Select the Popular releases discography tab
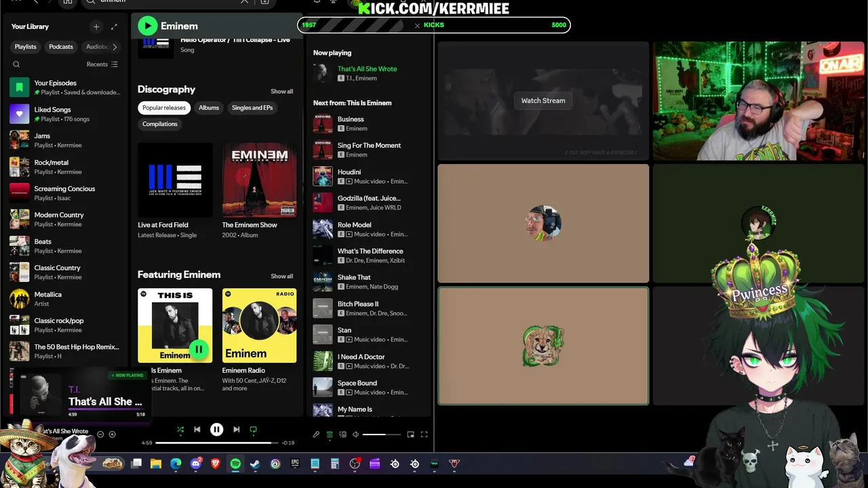Screen dimensions: 868x488 164,108
